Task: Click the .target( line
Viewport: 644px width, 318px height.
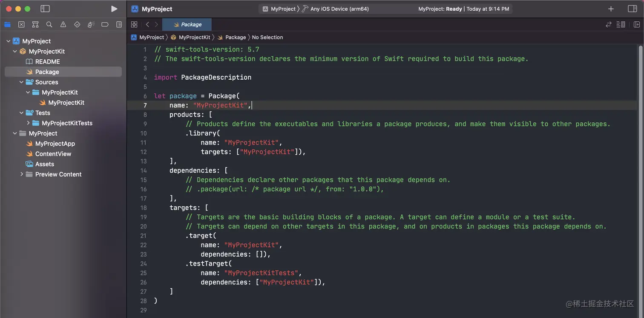Action: pyautogui.click(x=201, y=236)
